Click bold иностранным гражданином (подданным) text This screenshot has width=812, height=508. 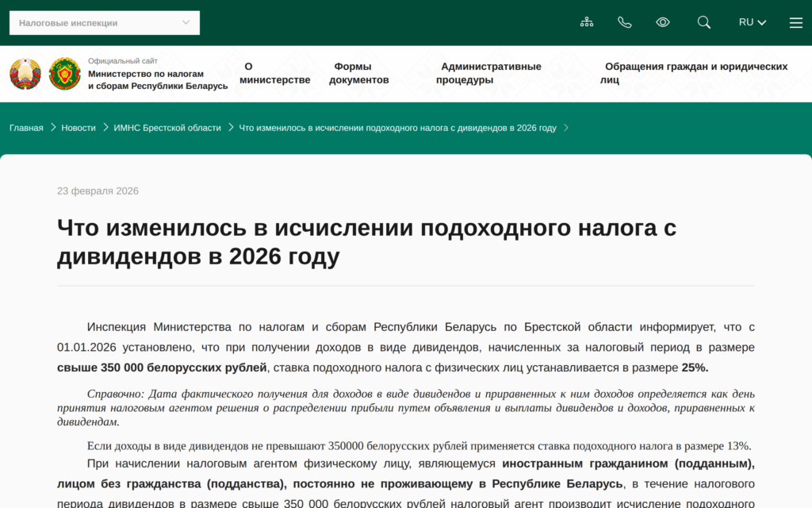629,464
